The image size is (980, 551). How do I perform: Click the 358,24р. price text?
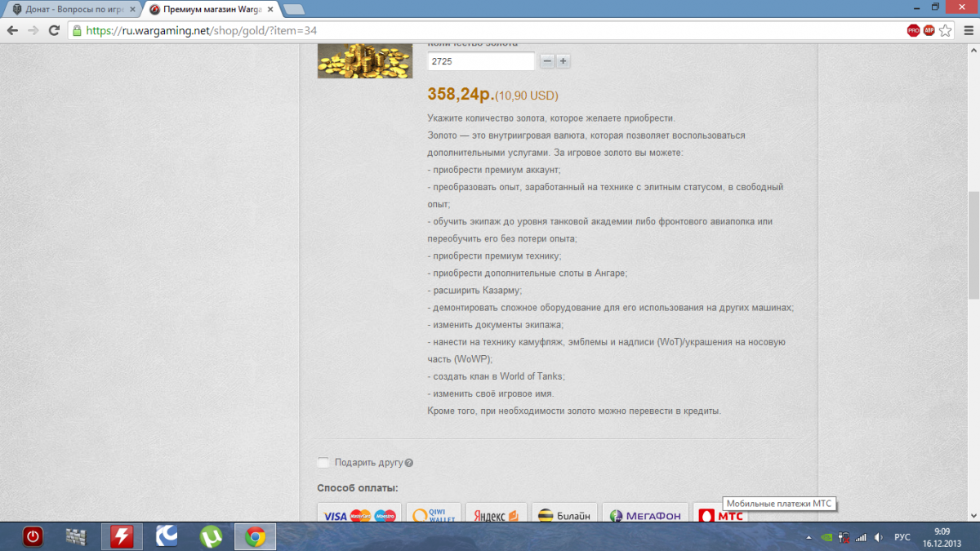click(461, 95)
